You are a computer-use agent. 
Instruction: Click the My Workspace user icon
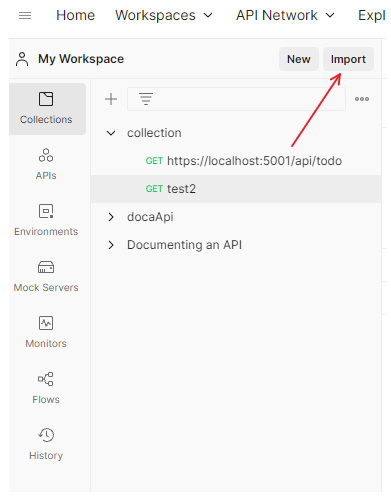22,59
